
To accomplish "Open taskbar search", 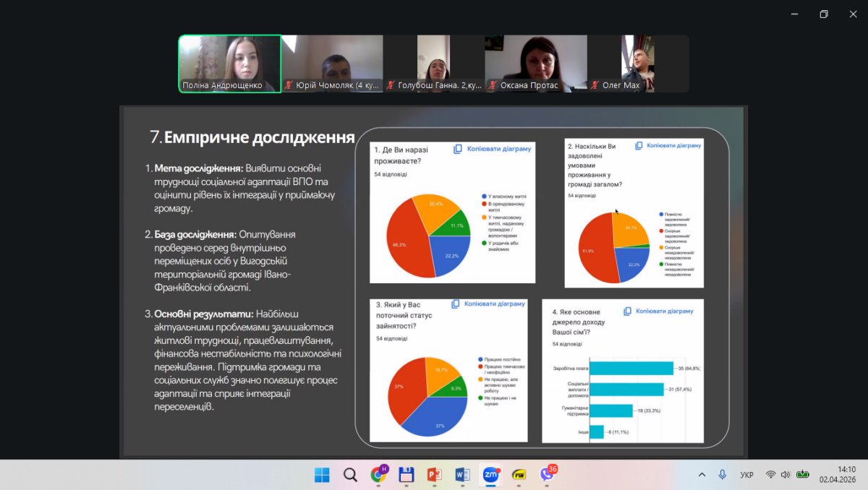I will coord(350,475).
